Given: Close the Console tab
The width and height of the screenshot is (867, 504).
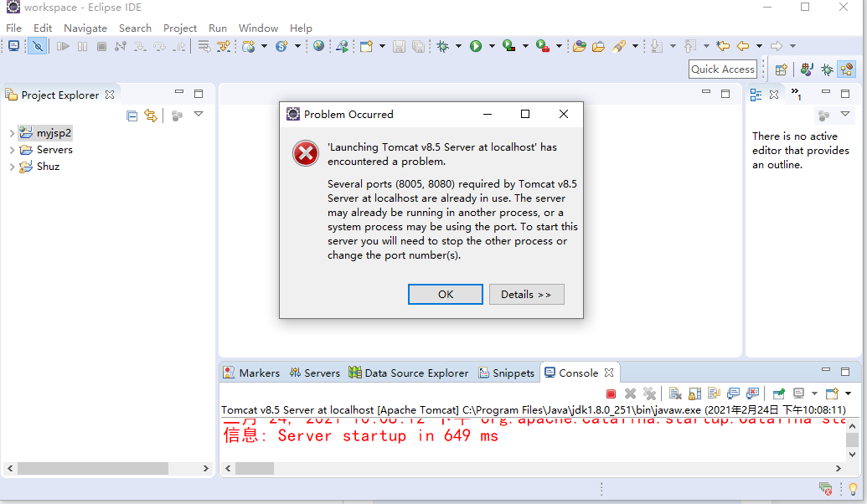Looking at the screenshot, I should coord(609,373).
